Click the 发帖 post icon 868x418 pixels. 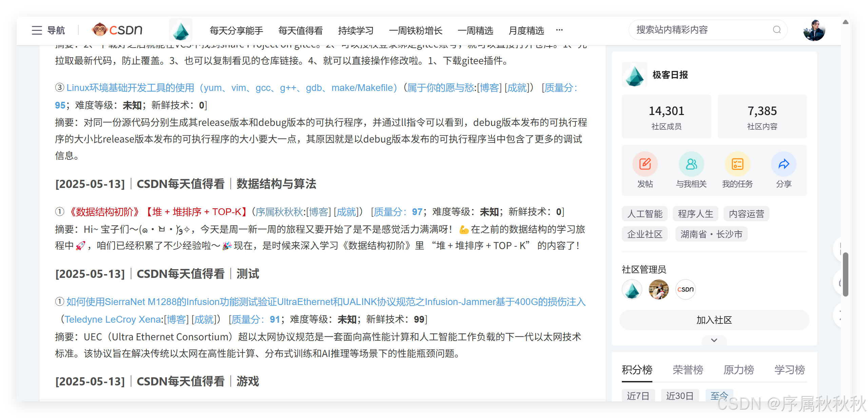point(645,164)
